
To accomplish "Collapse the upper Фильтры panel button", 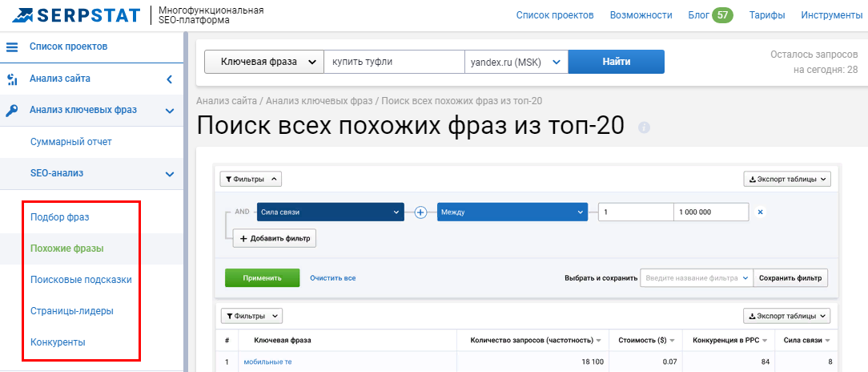I will tap(251, 179).
